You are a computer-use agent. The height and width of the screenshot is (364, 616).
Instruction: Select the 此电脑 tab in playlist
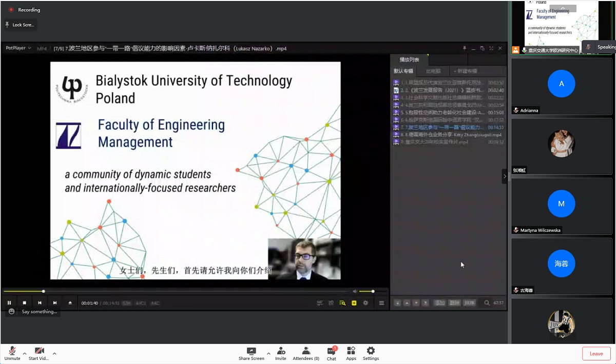pos(433,71)
